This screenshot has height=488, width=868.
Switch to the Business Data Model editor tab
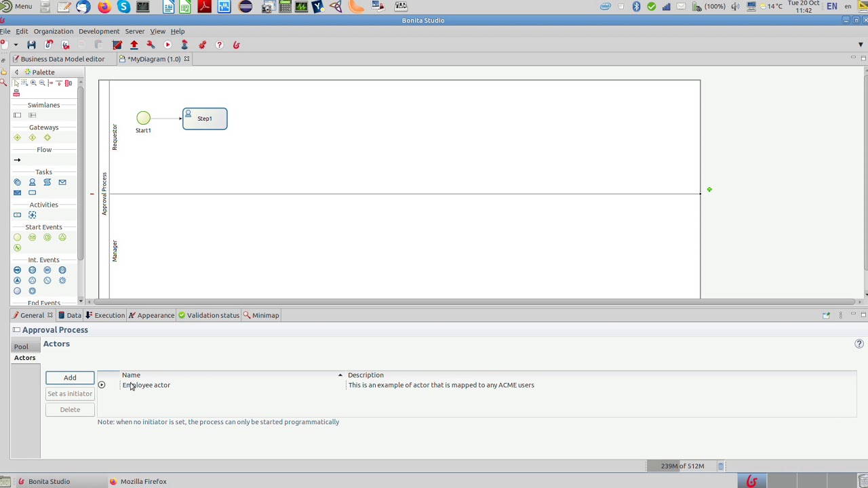point(58,59)
